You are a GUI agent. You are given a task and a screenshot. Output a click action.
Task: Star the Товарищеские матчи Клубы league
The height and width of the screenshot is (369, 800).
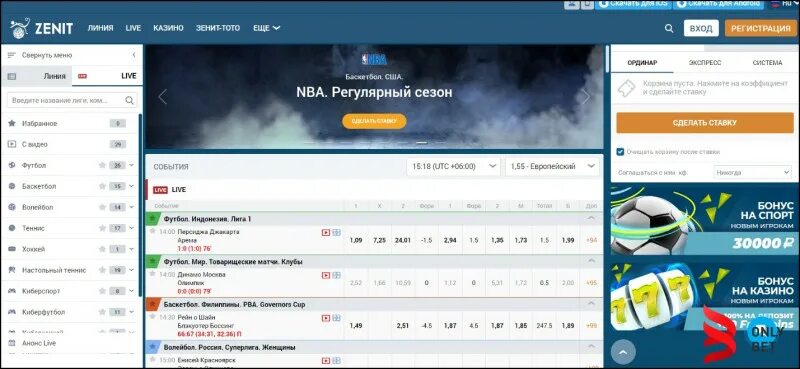(x=152, y=261)
